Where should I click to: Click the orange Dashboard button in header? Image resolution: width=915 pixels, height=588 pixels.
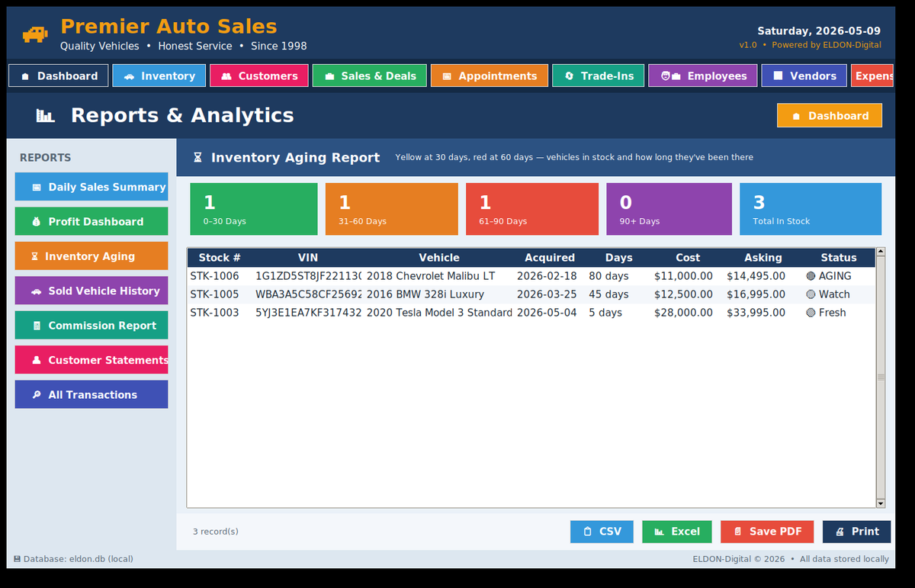830,116
